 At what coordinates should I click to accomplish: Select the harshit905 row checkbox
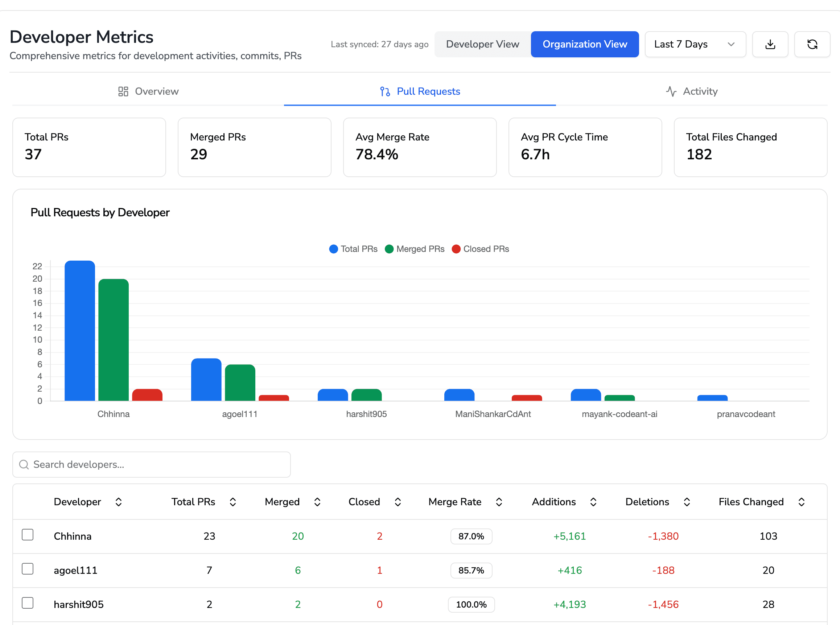(28, 602)
